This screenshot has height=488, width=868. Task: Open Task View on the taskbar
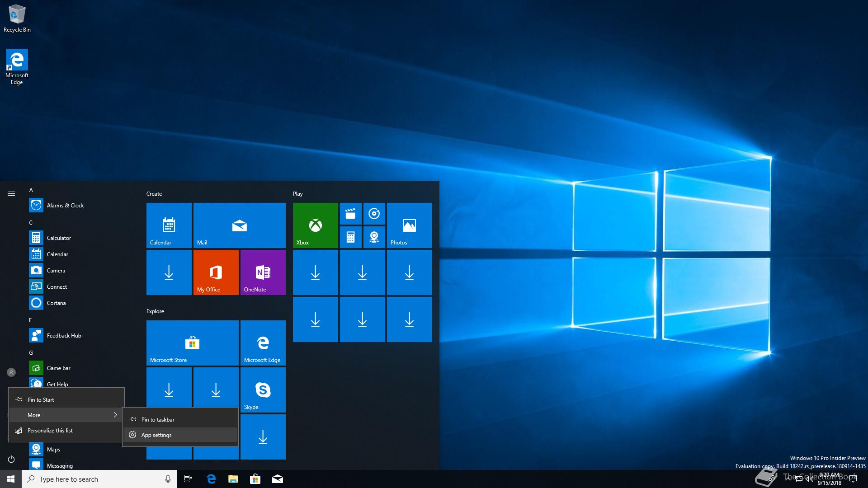[188, 479]
